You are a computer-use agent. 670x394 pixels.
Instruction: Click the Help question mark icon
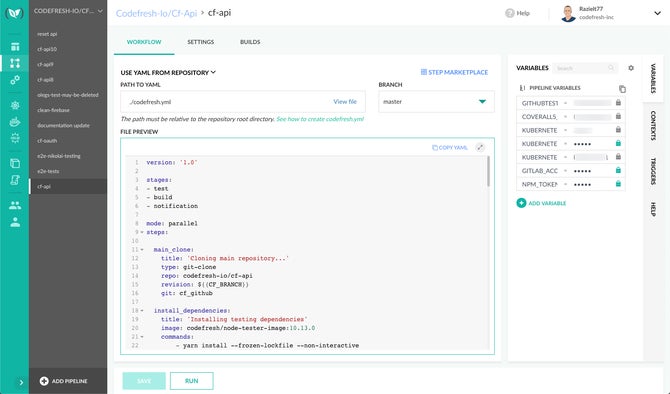[509, 13]
